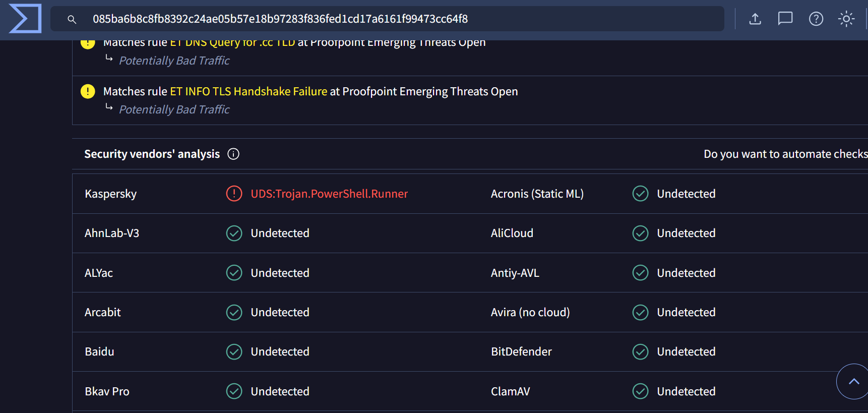This screenshot has width=868, height=413.
Task: Click the Acronis (Static ML) vendor name
Action: [537, 194]
